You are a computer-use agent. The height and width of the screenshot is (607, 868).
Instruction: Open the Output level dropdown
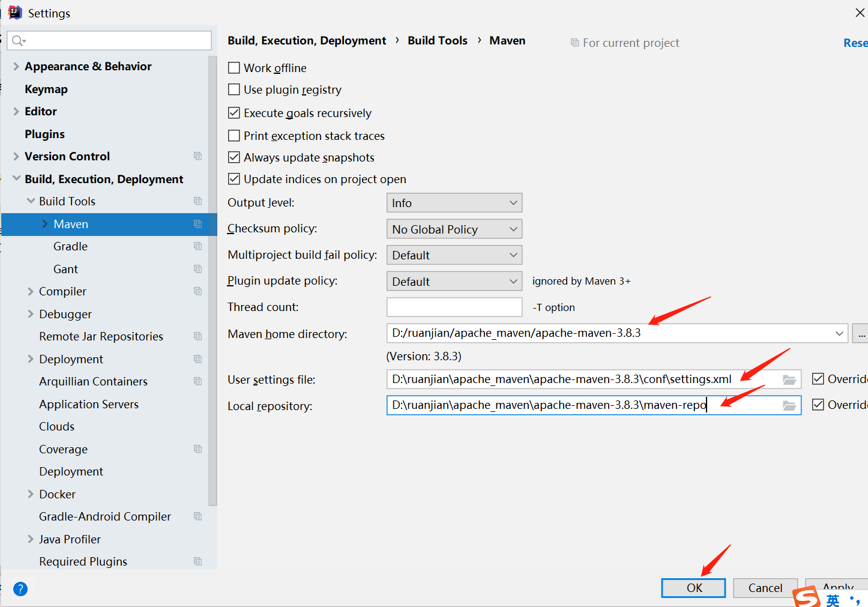click(x=454, y=203)
